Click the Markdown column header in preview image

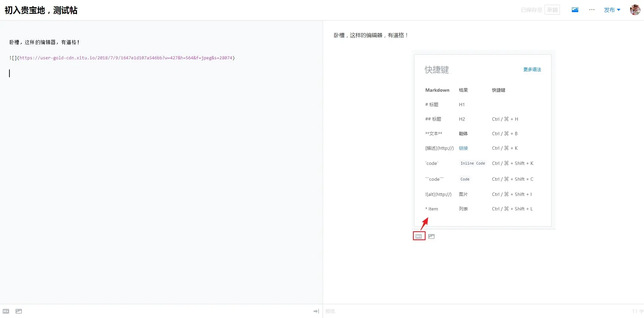tap(437, 90)
